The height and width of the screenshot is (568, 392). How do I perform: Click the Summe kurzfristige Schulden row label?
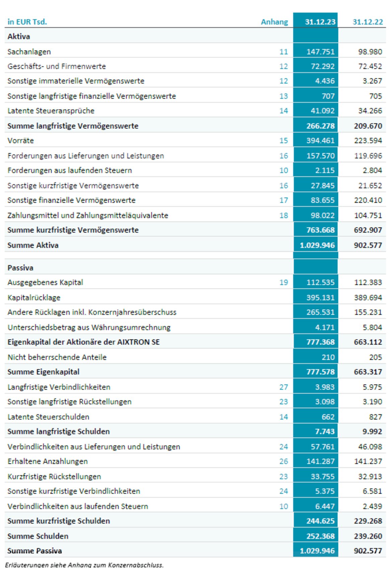(x=59, y=521)
